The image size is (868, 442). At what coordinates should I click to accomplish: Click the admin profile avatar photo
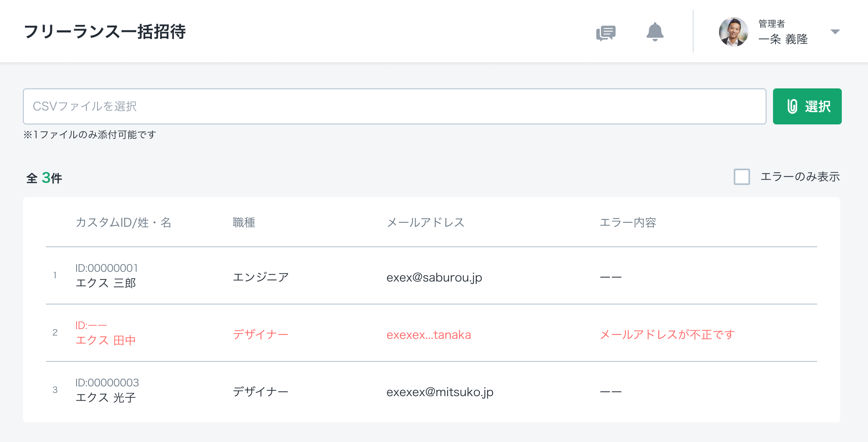733,32
